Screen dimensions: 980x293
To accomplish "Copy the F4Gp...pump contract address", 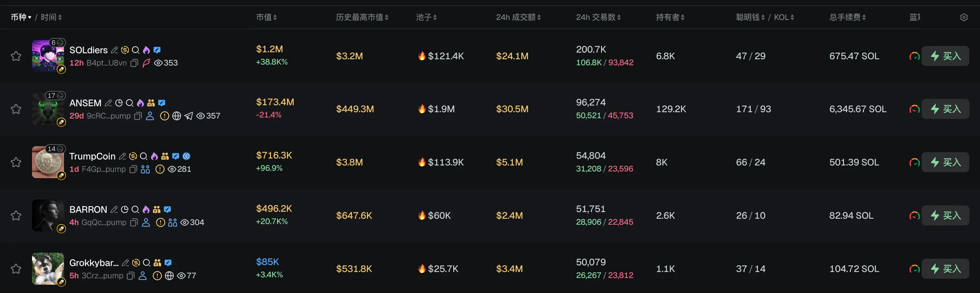I will pos(133,169).
